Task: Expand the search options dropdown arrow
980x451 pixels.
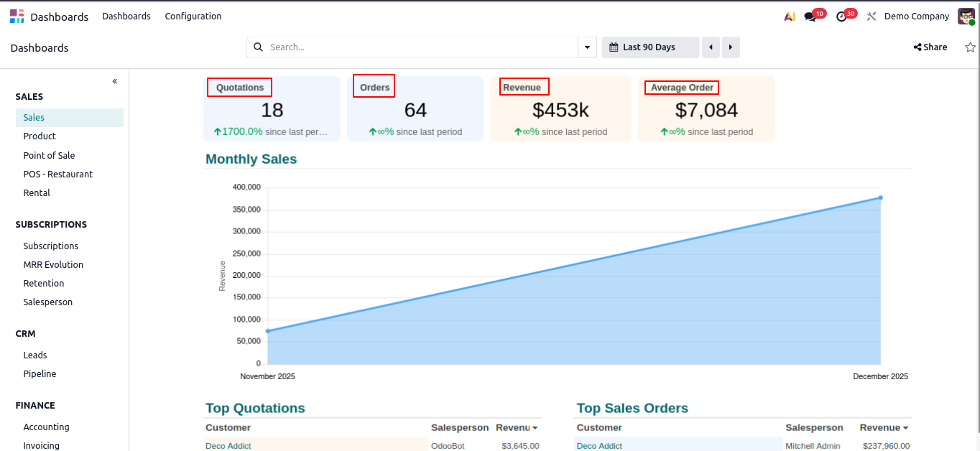Action: pyautogui.click(x=588, y=47)
